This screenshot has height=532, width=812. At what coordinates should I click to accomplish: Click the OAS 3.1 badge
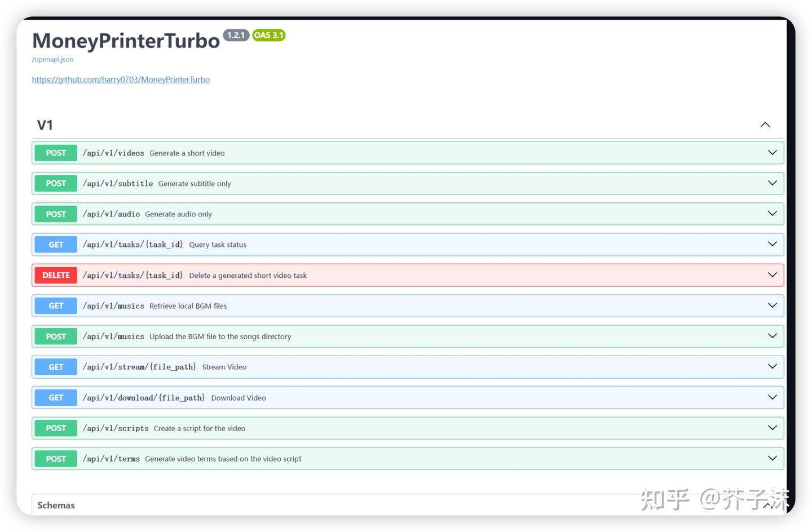click(269, 35)
